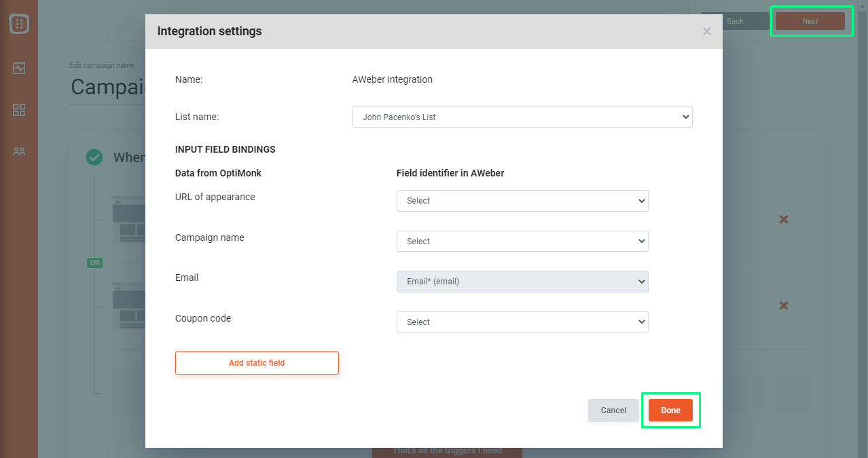Click the OR badge between triggers

pos(94,263)
